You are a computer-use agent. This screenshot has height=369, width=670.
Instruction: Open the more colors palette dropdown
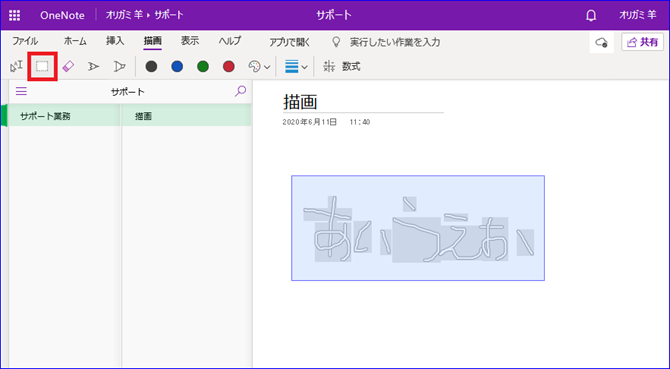tap(259, 67)
